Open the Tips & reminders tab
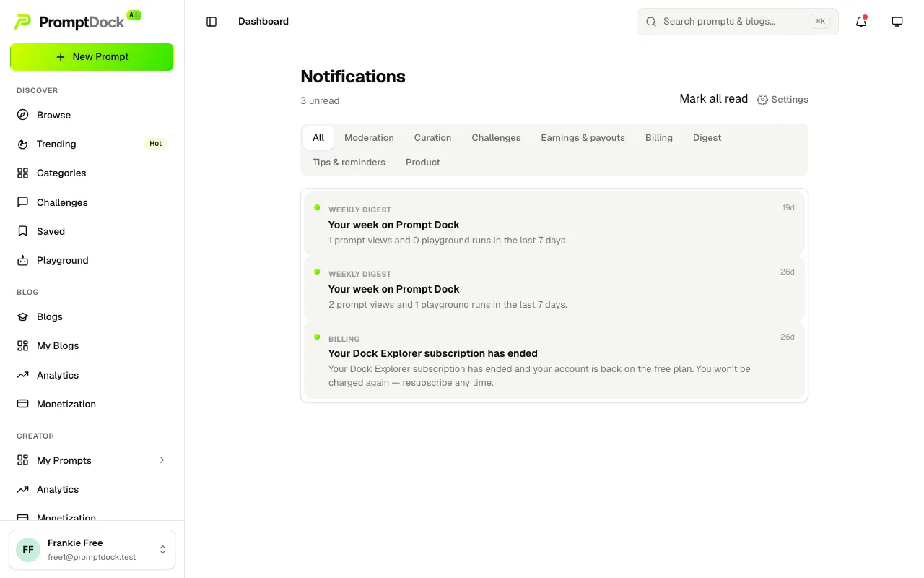The image size is (924, 578). 349,163
